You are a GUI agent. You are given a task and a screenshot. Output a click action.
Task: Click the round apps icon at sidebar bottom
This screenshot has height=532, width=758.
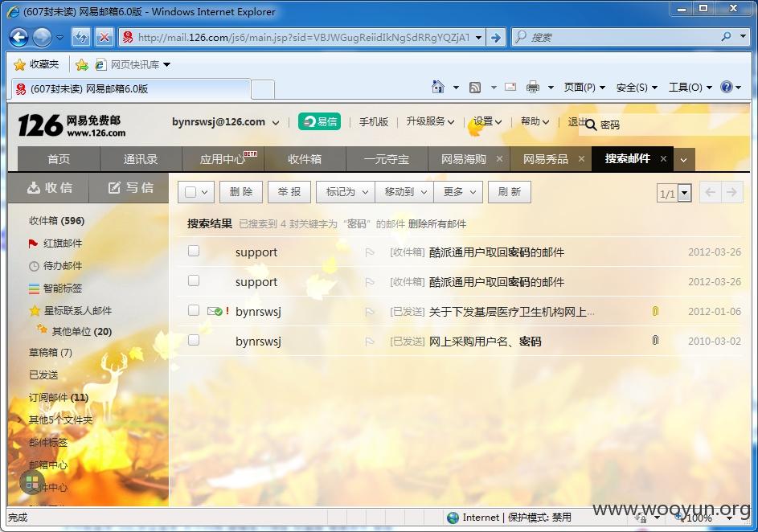(x=32, y=481)
